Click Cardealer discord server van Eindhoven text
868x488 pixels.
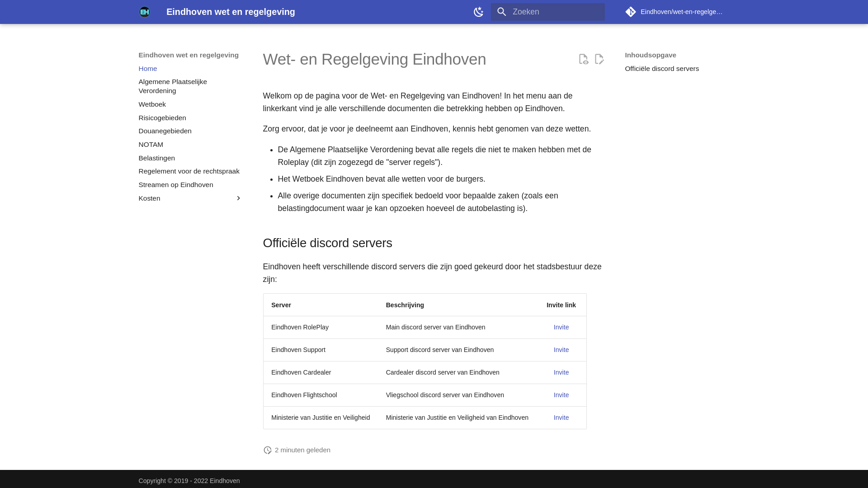[443, 372]
